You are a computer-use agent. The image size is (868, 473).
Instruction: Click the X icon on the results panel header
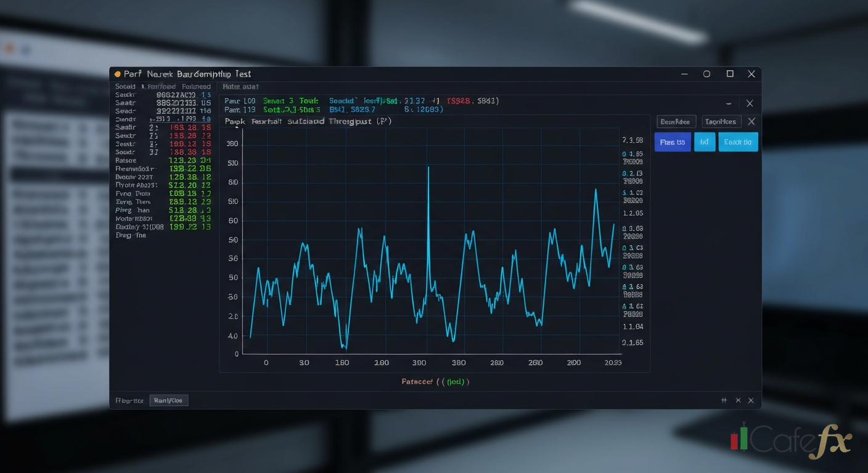tap(750, 103)
